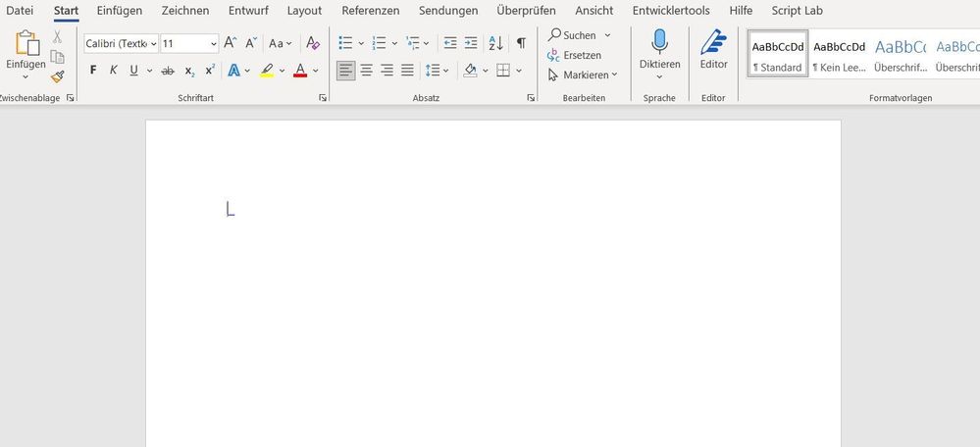Click the bulleted list icon
980x447 pixels.
point(345,43)
